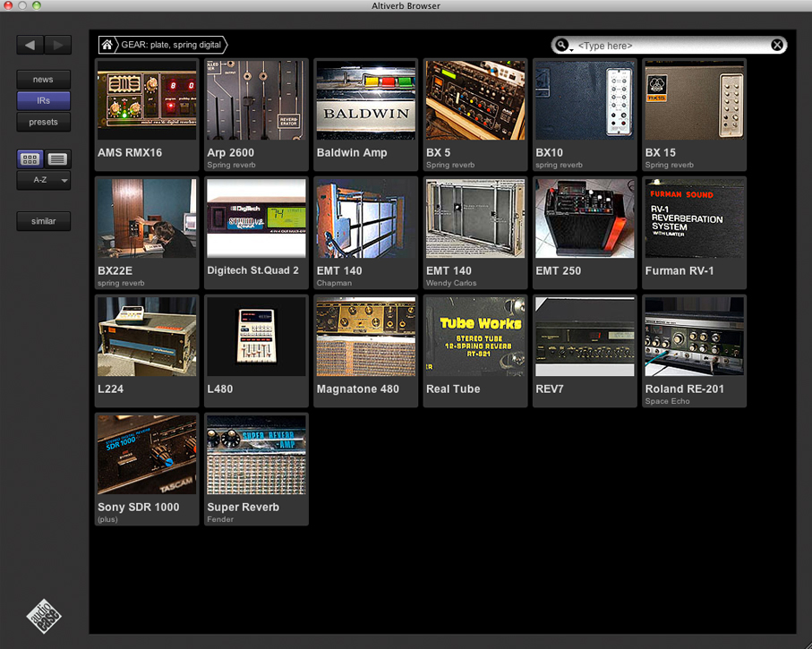Close the Altiverb Browser window

[x=8, y=5]
